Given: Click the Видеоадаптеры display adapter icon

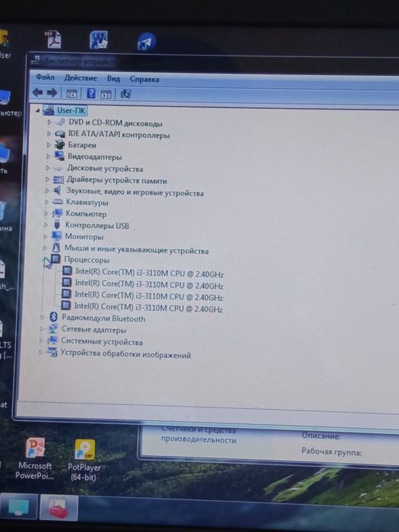Looking at the screenshot, I should coord(59,156).
